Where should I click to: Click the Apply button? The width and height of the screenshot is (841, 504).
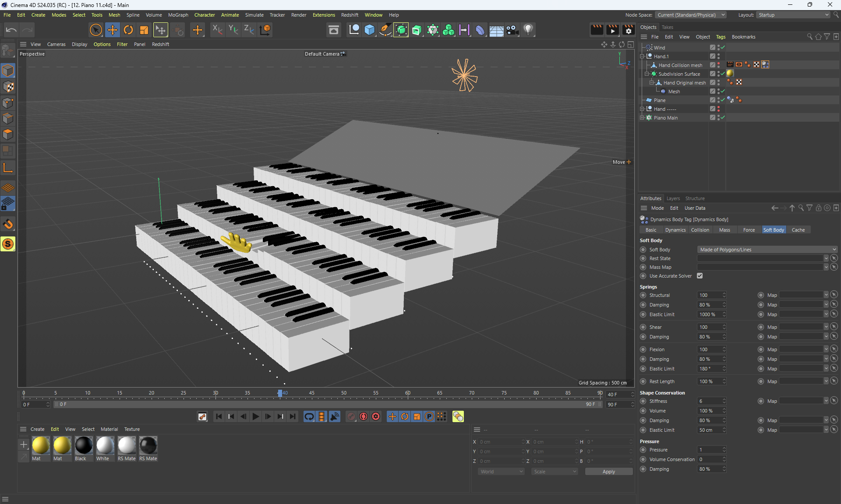[608, 472]
